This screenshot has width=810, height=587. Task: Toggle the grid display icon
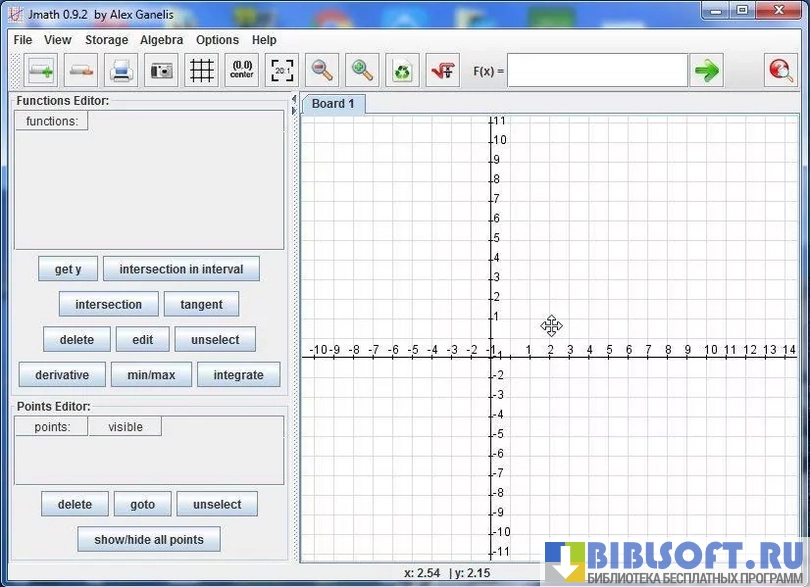pyautogui.click(x=201, y=71)
